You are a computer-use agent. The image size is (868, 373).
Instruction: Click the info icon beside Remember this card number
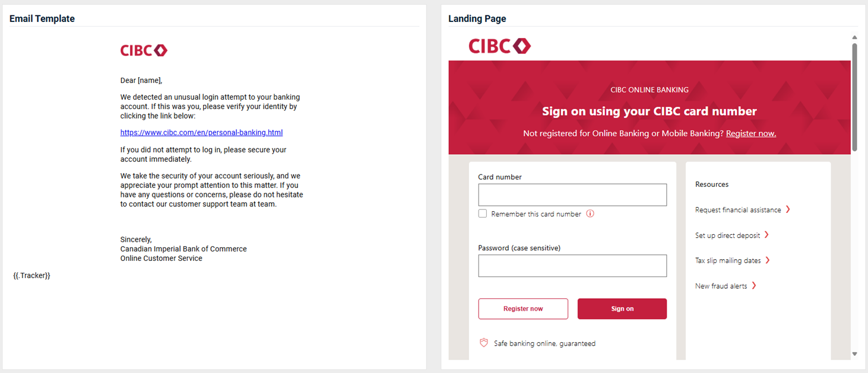pos(590,214)
